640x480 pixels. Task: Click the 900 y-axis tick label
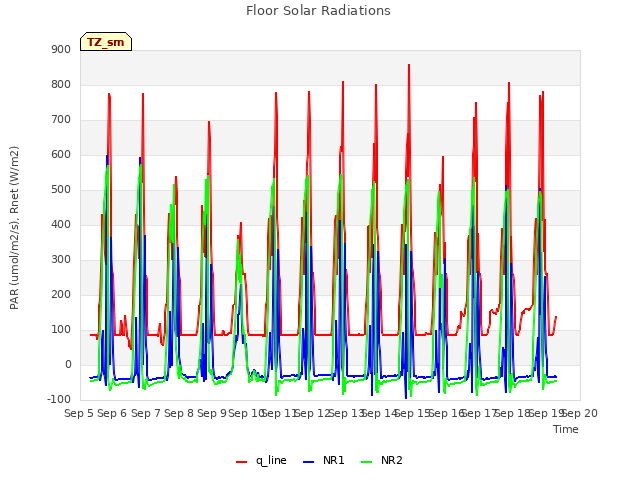pos(61,49)
